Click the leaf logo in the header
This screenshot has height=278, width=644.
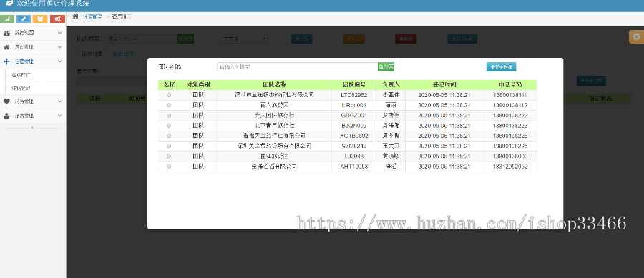click(x=9, y=4)
